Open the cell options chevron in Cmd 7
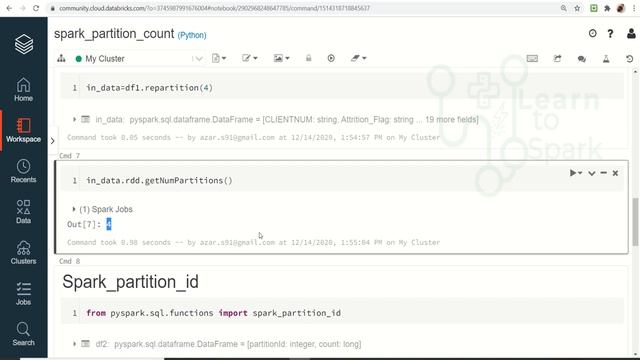 [591, 173]
